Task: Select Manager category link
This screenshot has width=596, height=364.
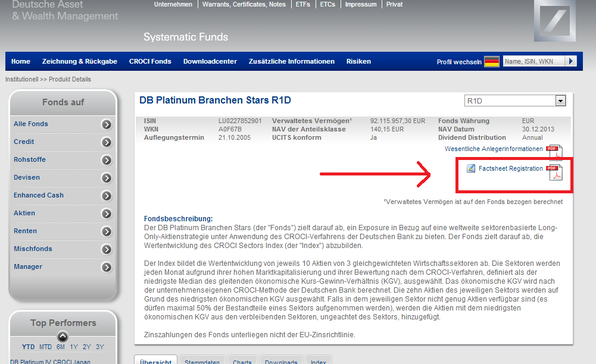Action: (28, 266)
